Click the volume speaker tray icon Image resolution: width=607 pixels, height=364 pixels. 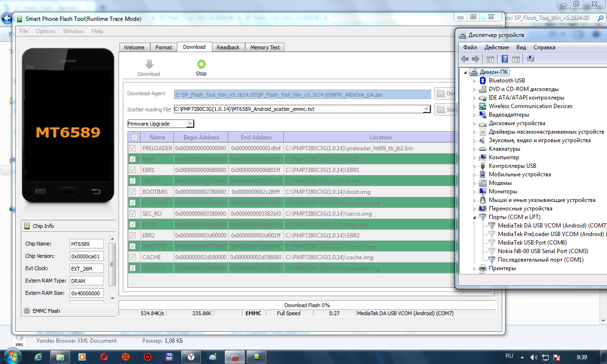pos(533,356)
